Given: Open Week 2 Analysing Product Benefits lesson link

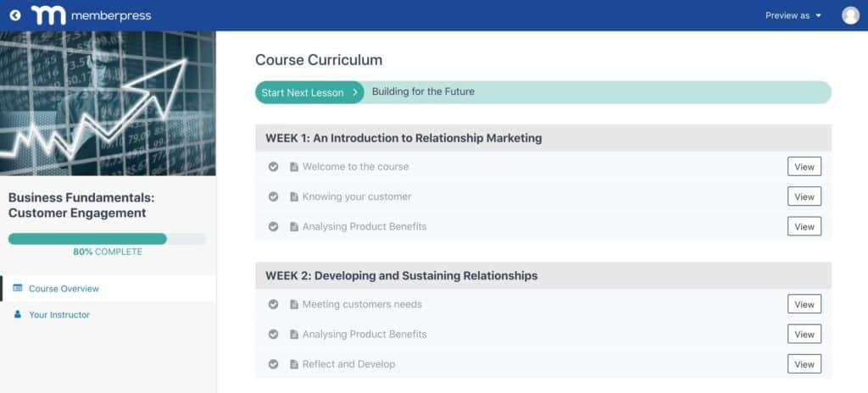Looking at the screenshot, I should click(364, 334).
